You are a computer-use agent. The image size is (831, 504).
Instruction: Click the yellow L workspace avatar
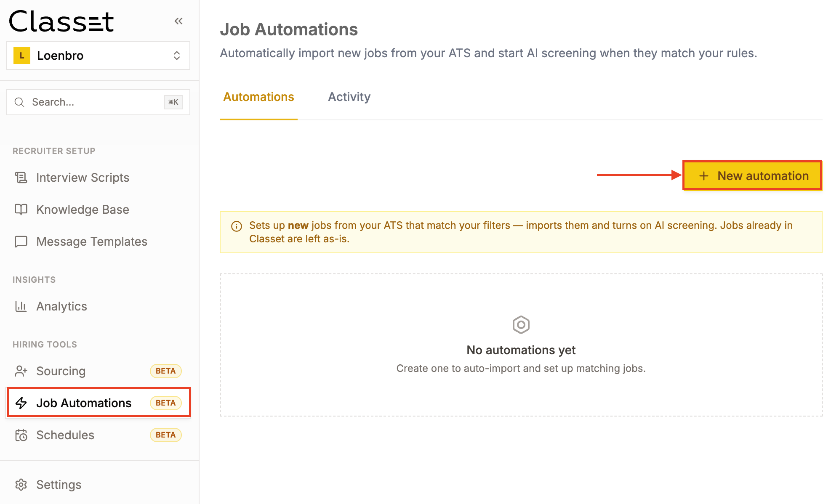[x=22, y=56]
